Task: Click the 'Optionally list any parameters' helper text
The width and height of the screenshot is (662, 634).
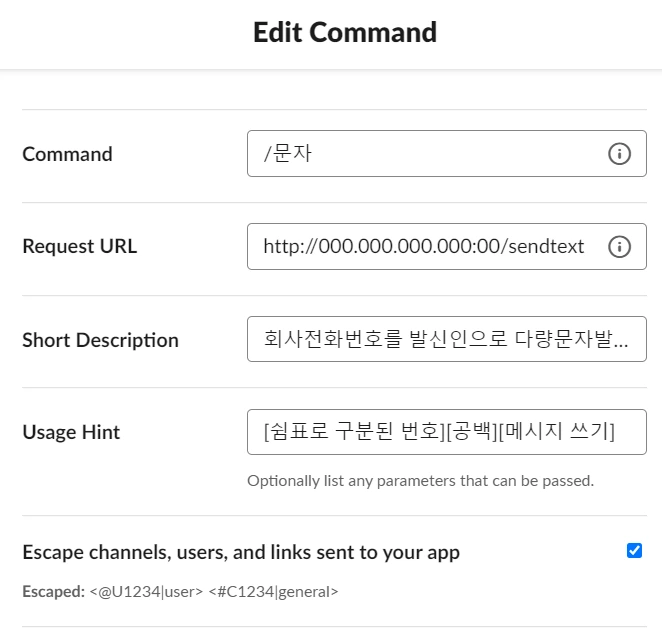Action: pyautogui.click(x=421, y=481)
